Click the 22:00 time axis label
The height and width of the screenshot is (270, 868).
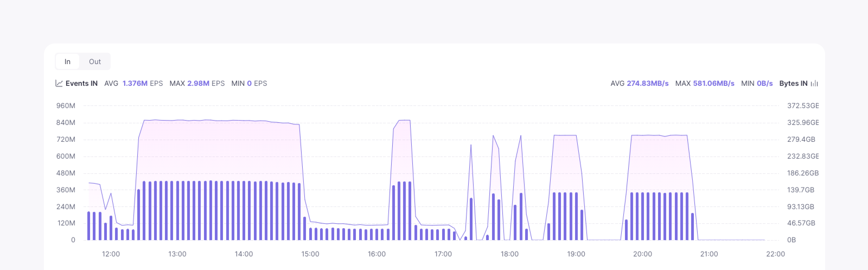pyautogui.click(x=775, y=254)
